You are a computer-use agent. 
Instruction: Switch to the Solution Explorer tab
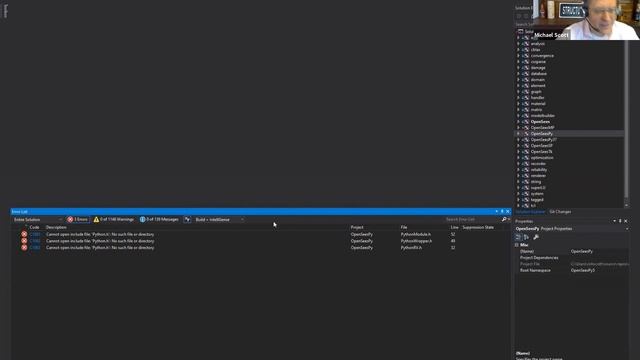(x=530, y=212)
